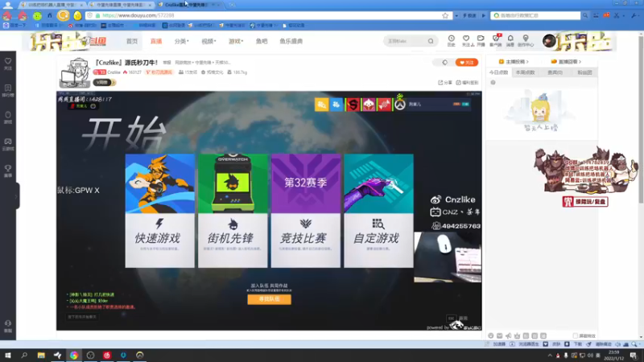The image size is (644, 362).
Task: Toggle the 屏蔽特效 block effects checkbox
Action: click(576, 335)
